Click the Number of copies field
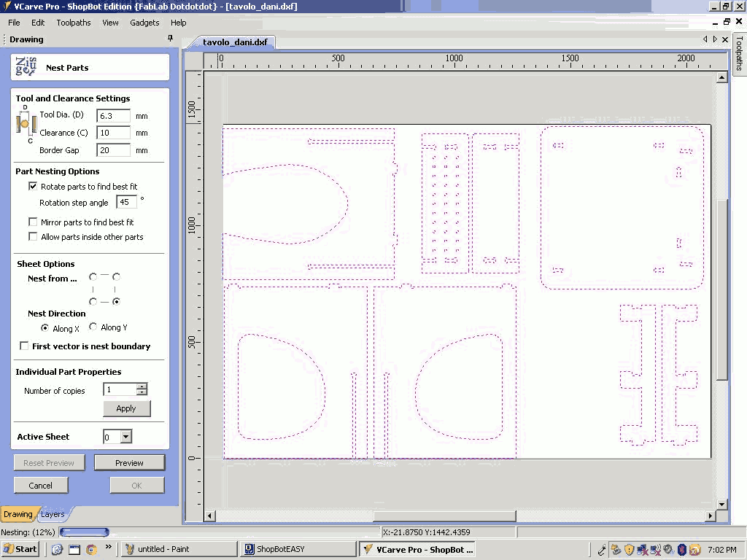 (120, 389)
